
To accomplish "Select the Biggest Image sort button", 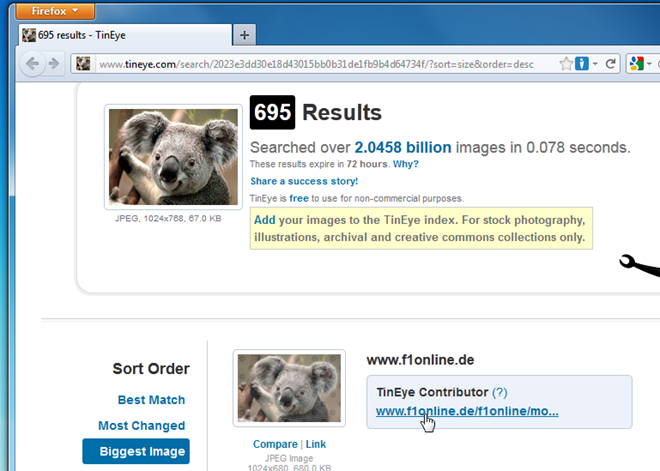I will pos(136,451).
